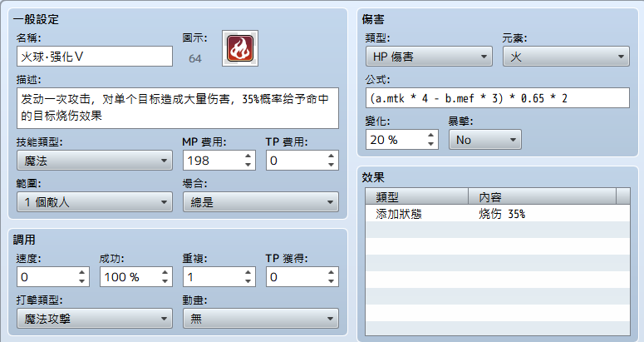Viewport: 644px width, 342px height.
Task: Open the 動畫 dropdown showing 無
Action: [x=261, y=319]
